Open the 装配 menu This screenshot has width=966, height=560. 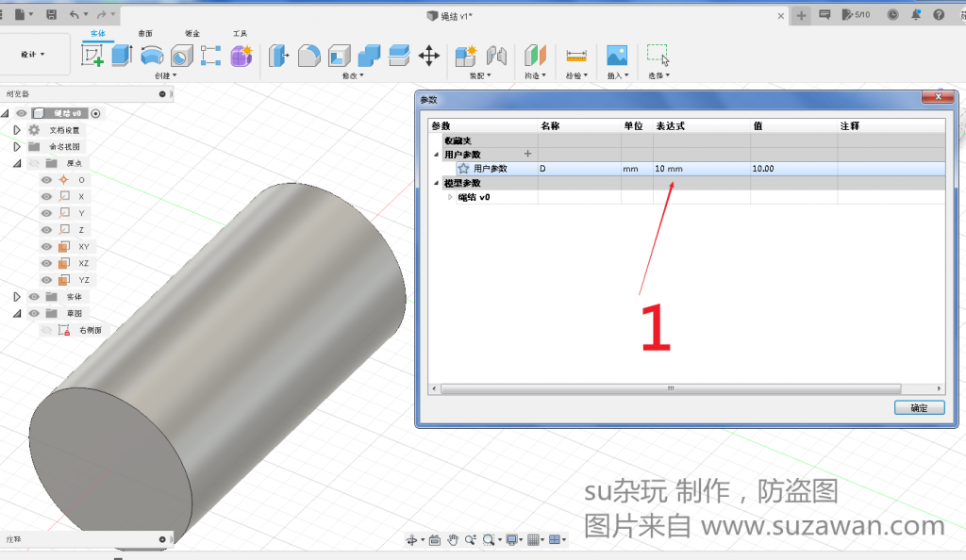tap(480, 75)
